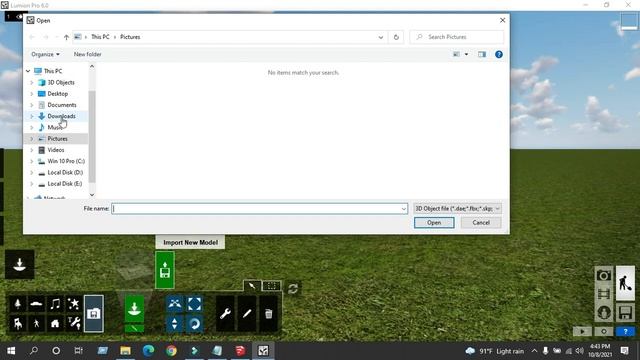Expand the Documents tree node arrow
The width and height of the screenshot is (640, 360).
pos(32,105)
